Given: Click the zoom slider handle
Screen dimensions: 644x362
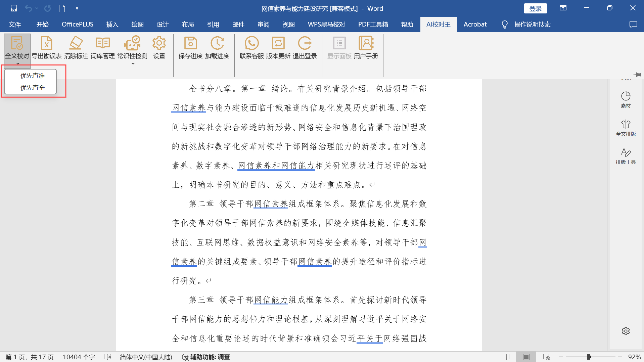Looking at the screenshot, I should tap(589, 357).
